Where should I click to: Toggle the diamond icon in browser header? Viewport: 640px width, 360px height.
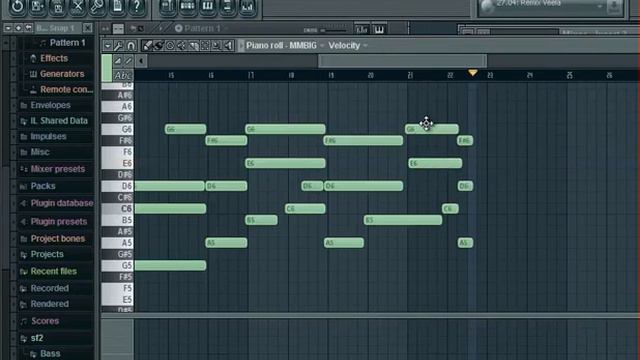click(x=18, y=28)
